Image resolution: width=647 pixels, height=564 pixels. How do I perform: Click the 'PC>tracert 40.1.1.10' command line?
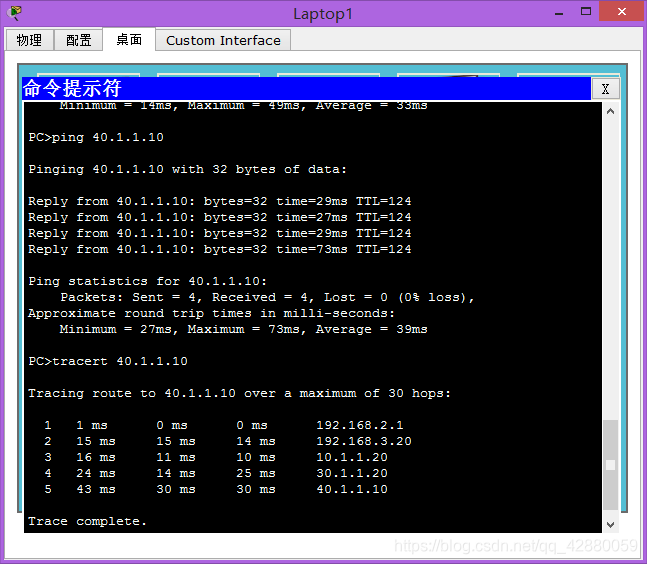coord(108,361)
